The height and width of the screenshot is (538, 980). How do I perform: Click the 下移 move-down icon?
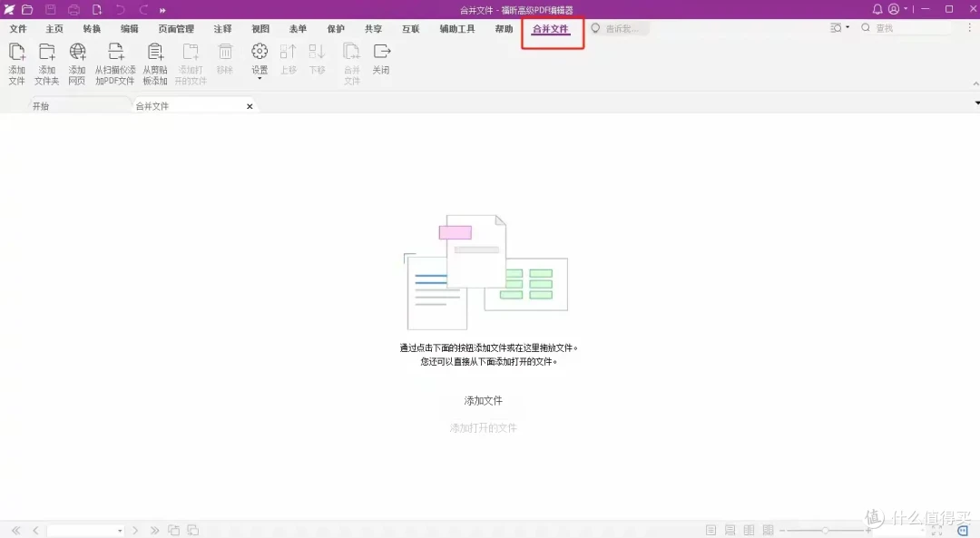coord(317,52)
